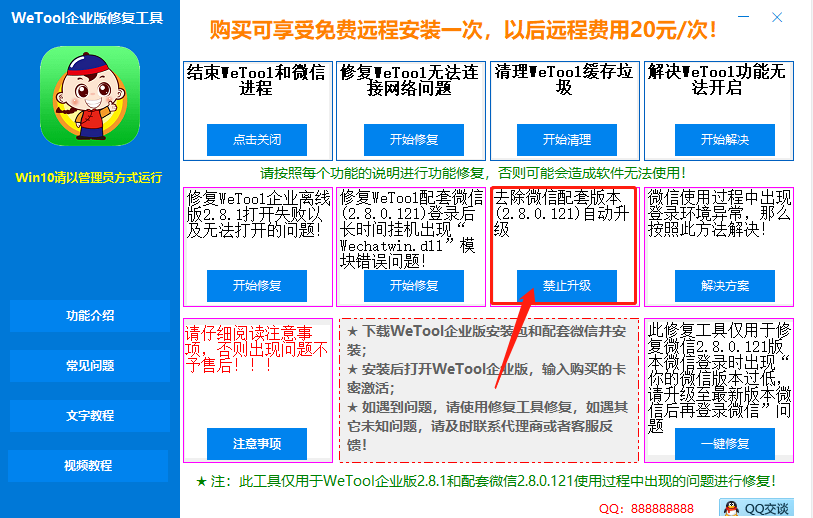Start network repair under 修复WeTool无法连接网络问题
The image size is (813, 518).
coord(414,139)
